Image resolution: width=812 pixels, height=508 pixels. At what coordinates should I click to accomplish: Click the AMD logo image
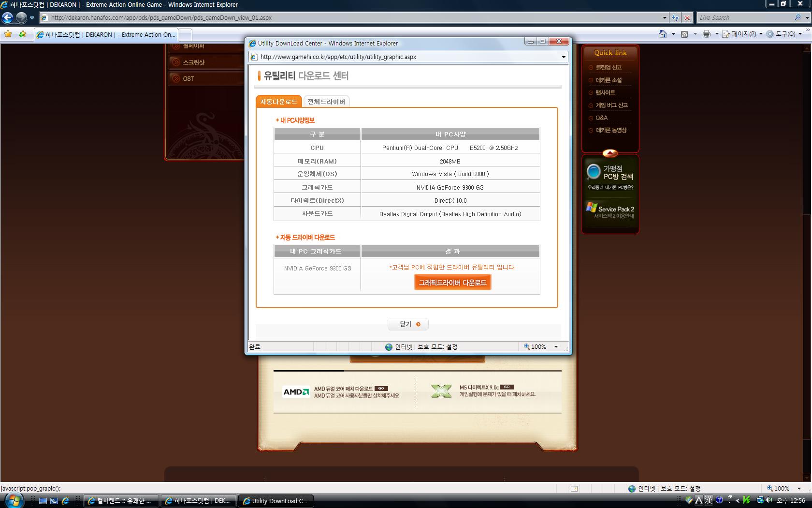click(x=296, y=392)
